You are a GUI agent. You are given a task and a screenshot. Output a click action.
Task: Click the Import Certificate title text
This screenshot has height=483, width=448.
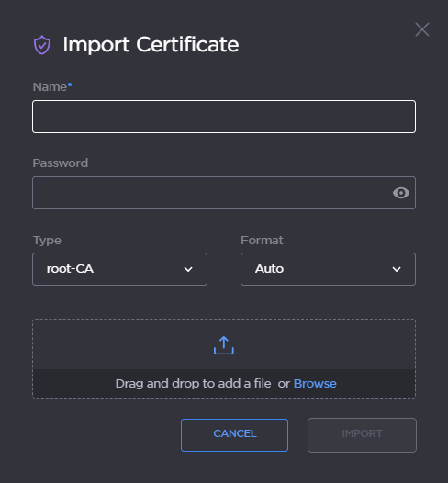[151, 45]
